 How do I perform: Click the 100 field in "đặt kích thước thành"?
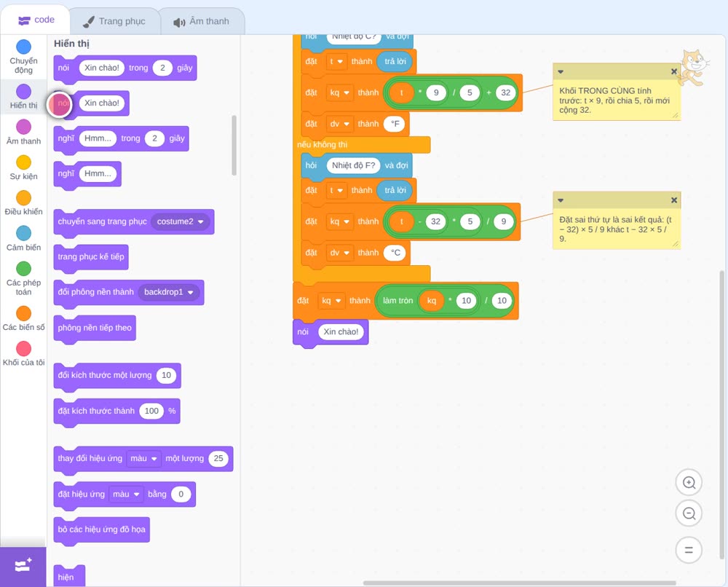[151, 411]
